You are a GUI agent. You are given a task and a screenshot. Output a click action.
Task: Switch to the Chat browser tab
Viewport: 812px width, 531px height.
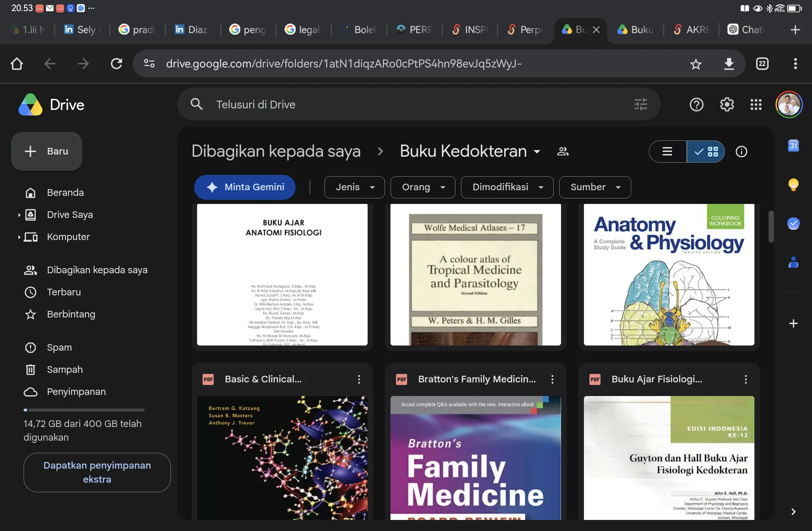746,29
